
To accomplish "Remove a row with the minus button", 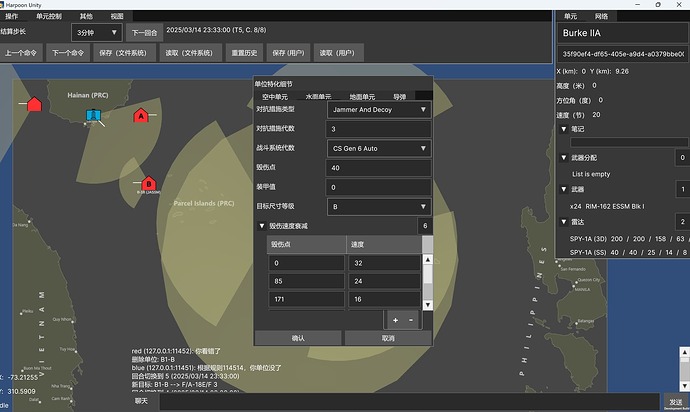I will point(411,320).
